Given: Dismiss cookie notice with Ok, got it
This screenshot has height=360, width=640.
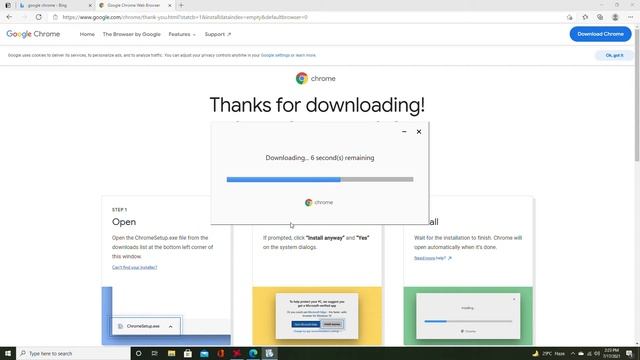Looking at the screenshot, I should pyautogui.click(x=614, y=55).
